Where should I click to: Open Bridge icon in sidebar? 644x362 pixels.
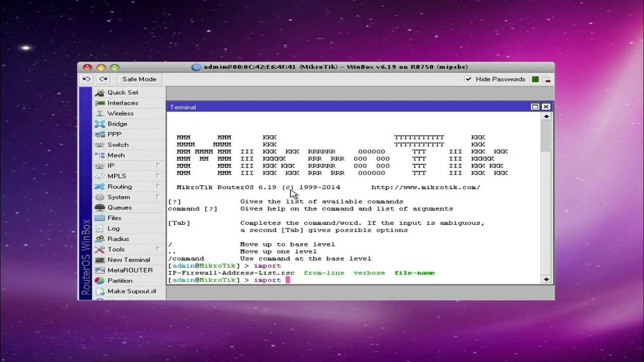(x=100, y=124)
